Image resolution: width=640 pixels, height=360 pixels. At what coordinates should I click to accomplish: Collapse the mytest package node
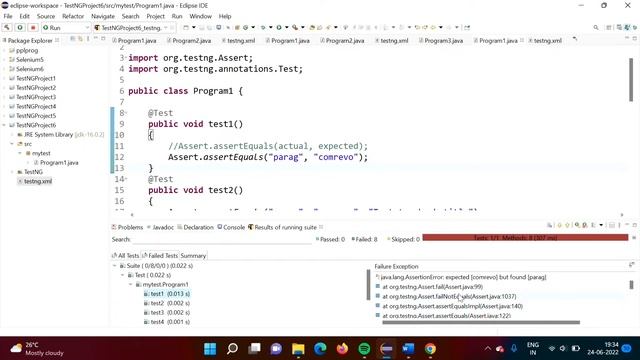tap(20, 153)
